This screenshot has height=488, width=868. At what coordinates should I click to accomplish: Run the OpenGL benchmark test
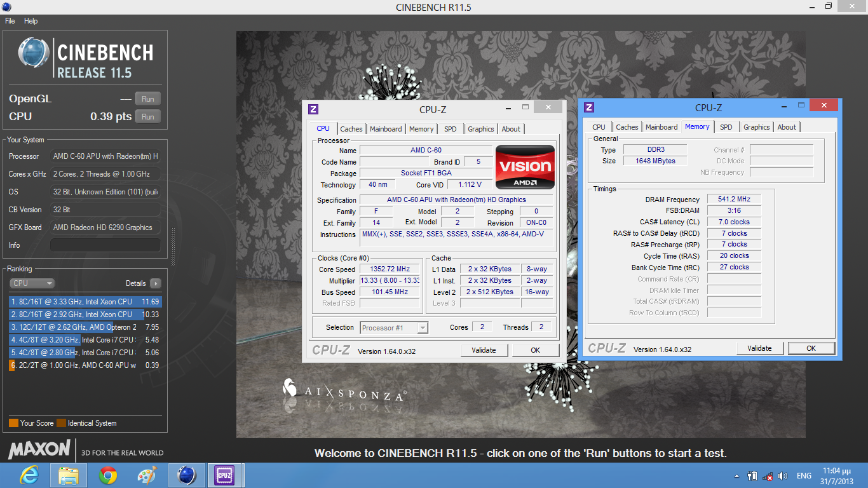(148, 98)
